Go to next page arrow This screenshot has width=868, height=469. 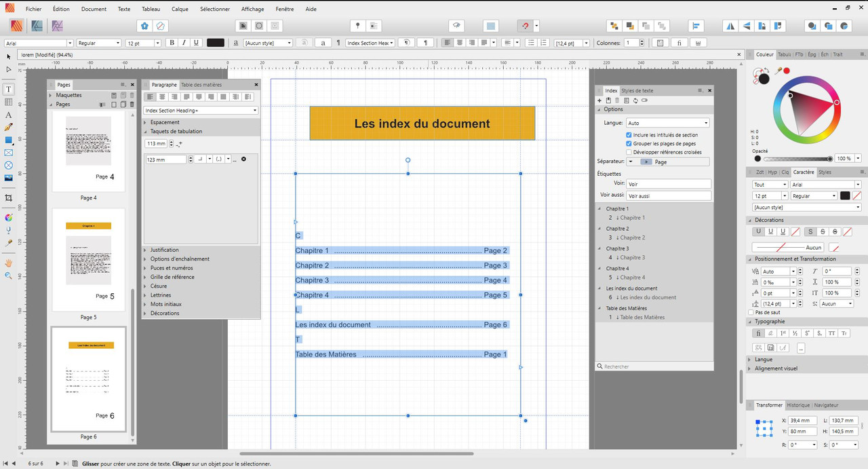[58, 464]
